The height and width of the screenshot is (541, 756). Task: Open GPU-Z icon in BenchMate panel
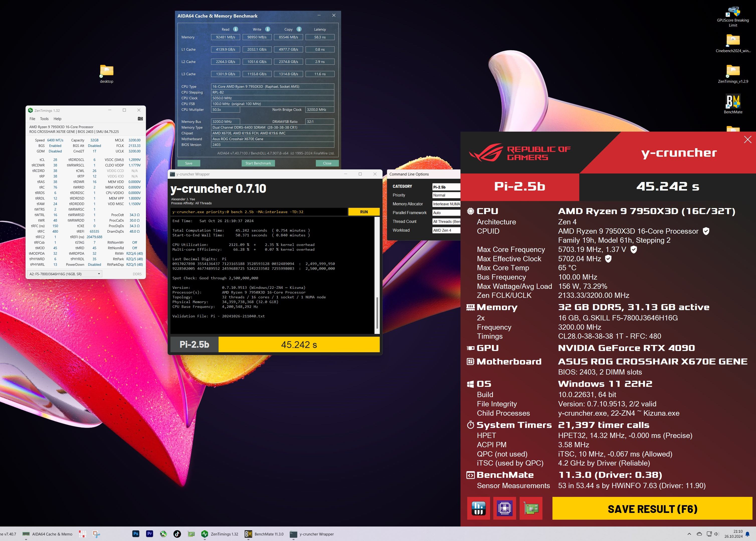click(531, 508)
